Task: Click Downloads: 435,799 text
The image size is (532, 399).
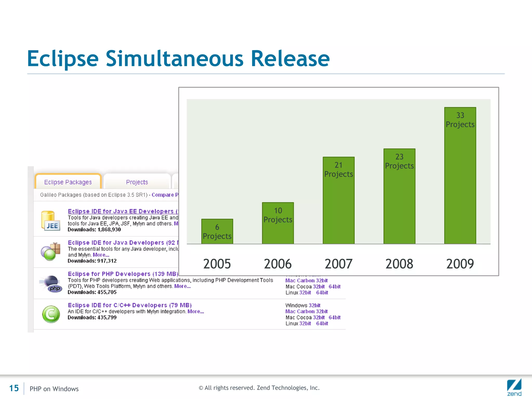Action: click(92, 317)
